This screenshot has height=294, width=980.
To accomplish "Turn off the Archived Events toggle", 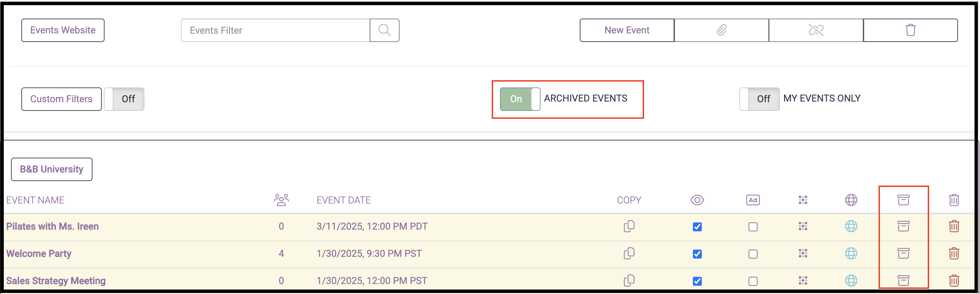I will (x=520, y=99).
